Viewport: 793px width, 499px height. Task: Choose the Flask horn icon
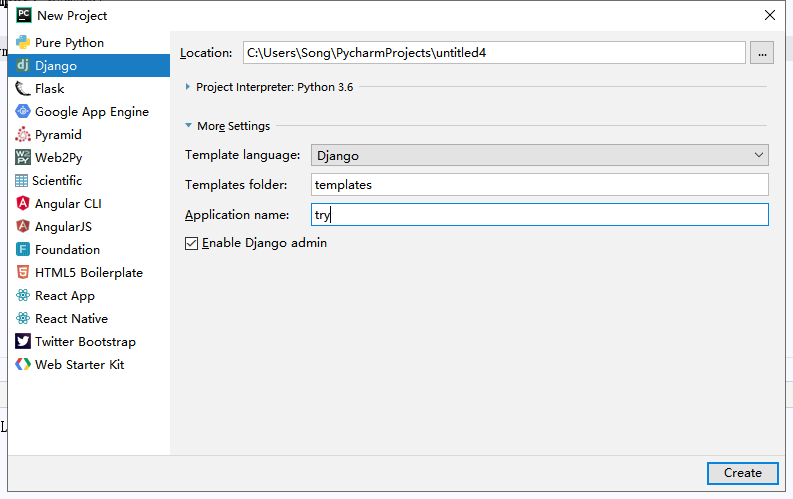point(23,88)
